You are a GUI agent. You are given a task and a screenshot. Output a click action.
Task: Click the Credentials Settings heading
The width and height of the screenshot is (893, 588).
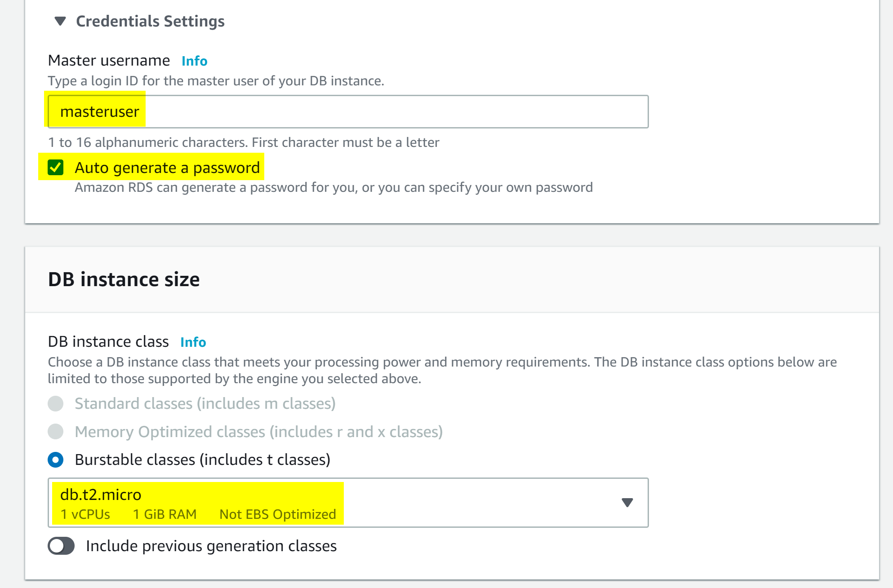(x=150, y=21)
